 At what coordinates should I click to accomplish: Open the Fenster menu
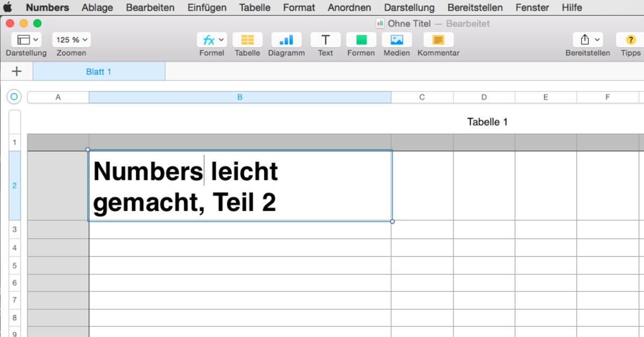pyautogui.click(x=532, y=8)
